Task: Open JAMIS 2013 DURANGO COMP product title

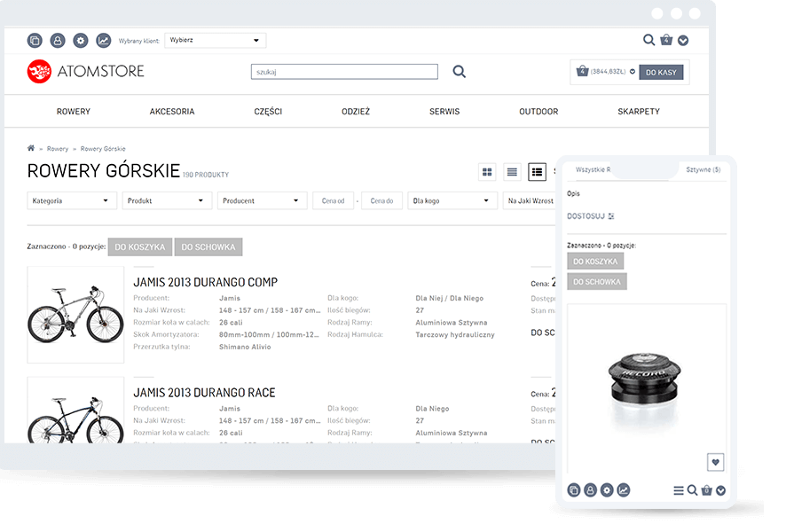Action: [x=206, y=283]
